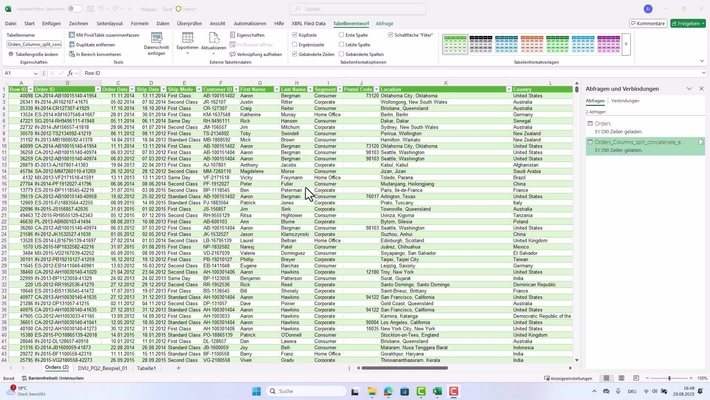Open Microsoft Edge from the taskbar

tap(388, 391)
